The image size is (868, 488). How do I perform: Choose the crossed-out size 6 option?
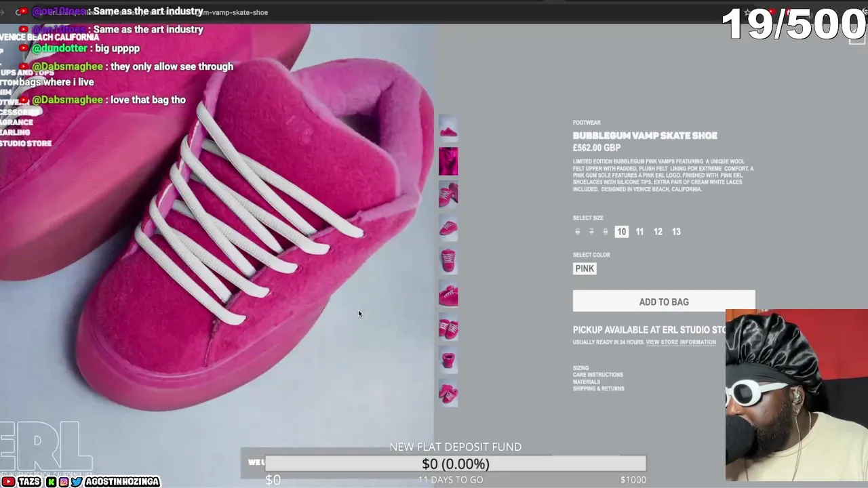tap(577, 232)
